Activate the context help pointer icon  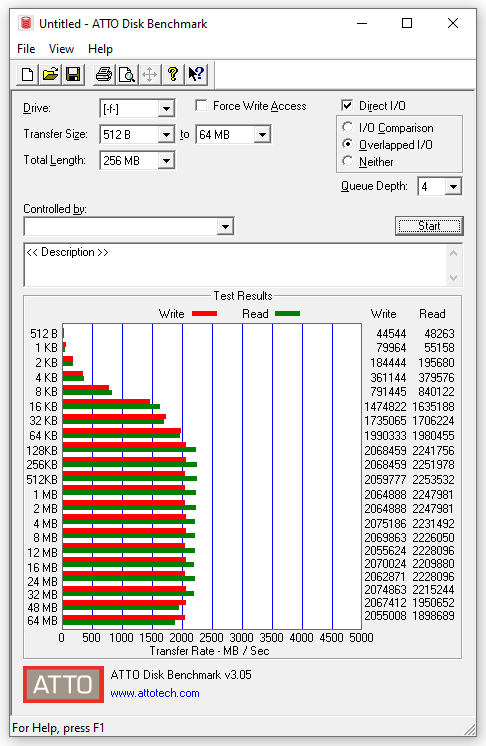196,75
